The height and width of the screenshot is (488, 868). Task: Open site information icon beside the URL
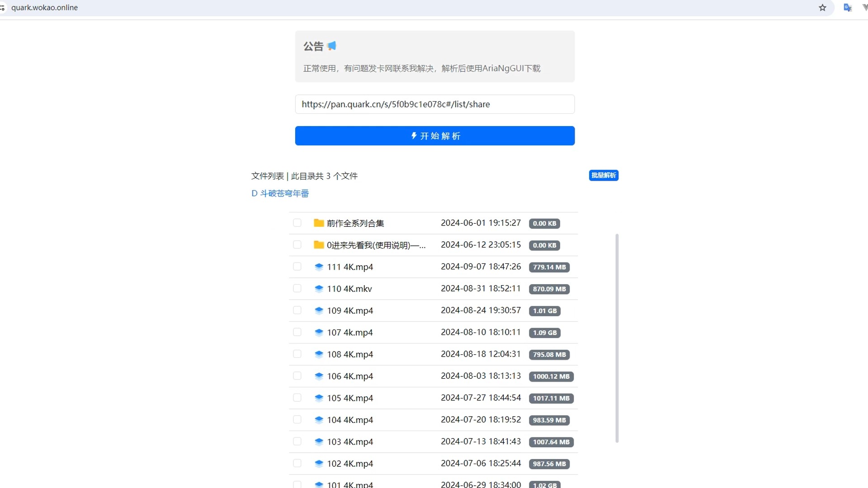tap(2, 8)
